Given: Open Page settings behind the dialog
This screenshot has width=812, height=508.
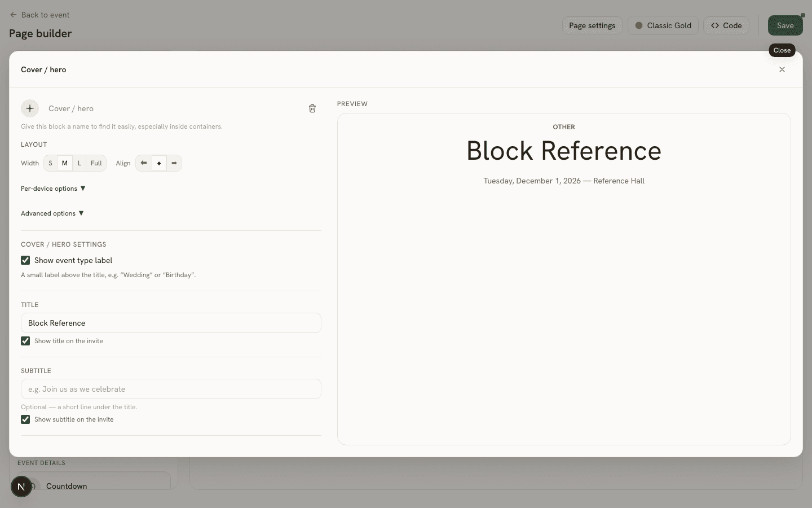Looking at the screenshot, I should (592, 25).
